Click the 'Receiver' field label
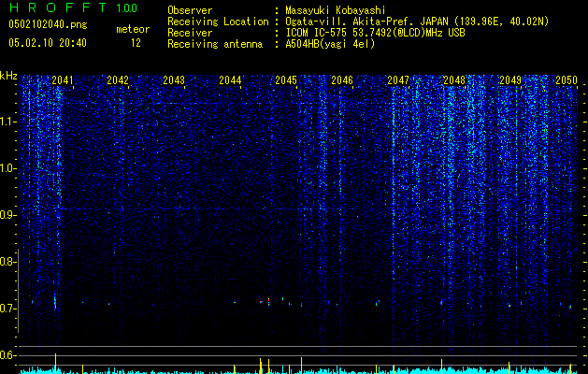 tap(190, 33)
